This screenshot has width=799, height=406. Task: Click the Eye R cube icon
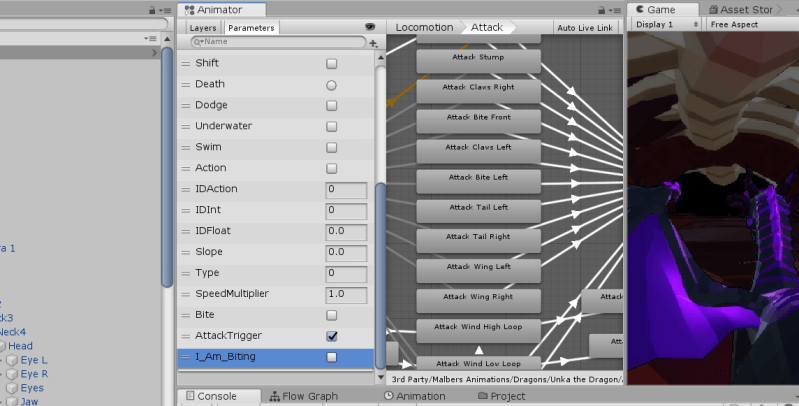[x=12, y=374]
